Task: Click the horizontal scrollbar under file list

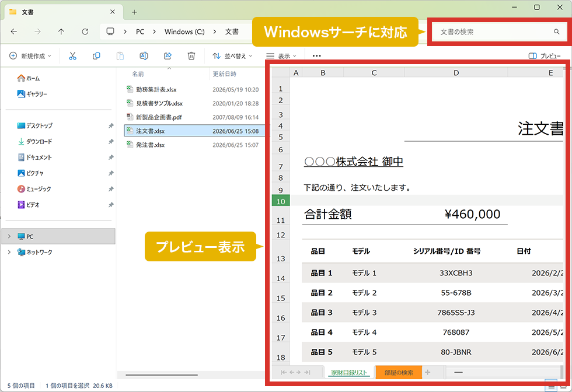Action: (x=162, y=374)
